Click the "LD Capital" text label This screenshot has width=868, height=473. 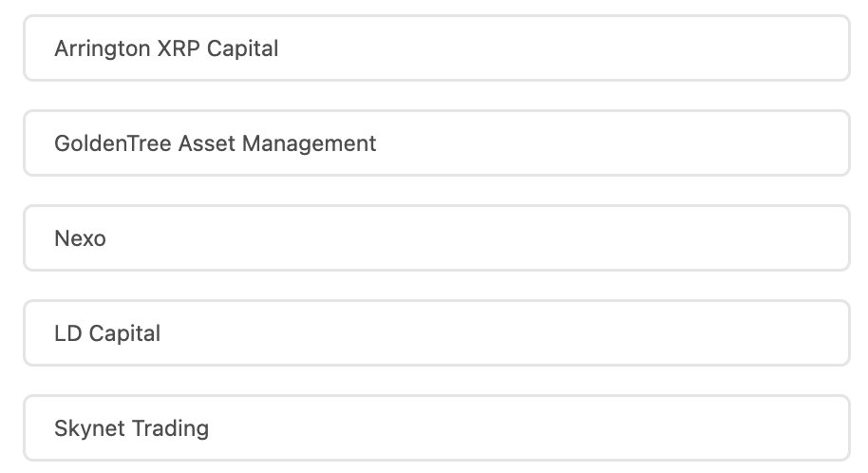(107, 333)
